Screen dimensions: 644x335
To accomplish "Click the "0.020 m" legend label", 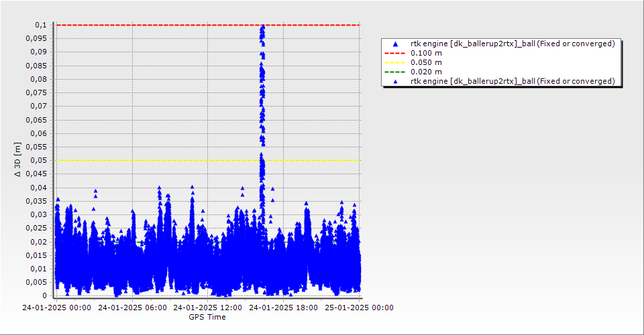I will point(427,72).
